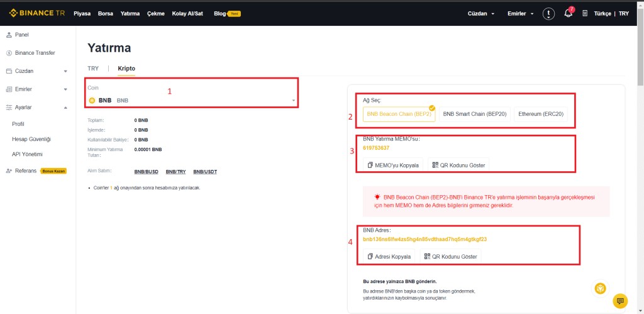Collapse the Ayarlar sidebar section
Image resolution: width=644 pixels, height=314 pixels.
[65, 108]
